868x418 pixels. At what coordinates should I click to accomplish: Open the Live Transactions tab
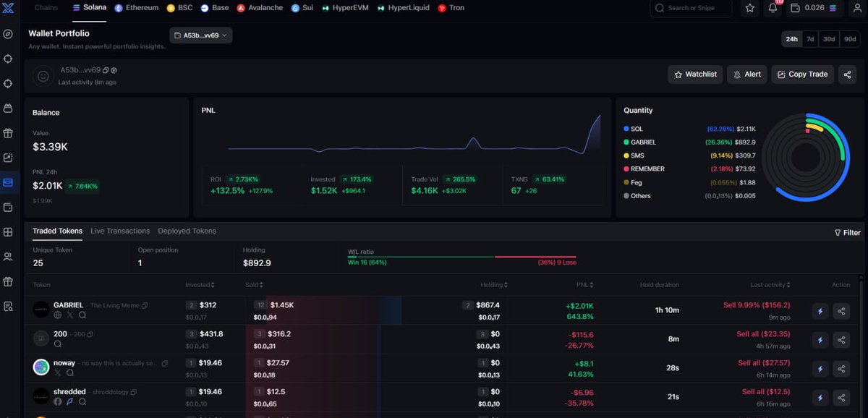point(120,231)
